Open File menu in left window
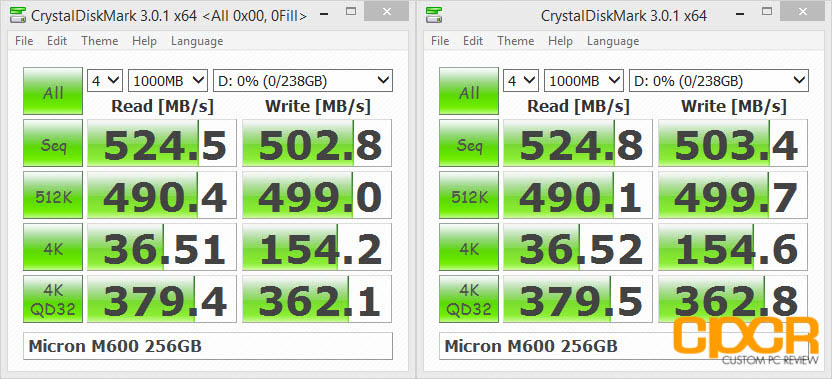This screenshot has width=832, height=379. tap(24, 41)
